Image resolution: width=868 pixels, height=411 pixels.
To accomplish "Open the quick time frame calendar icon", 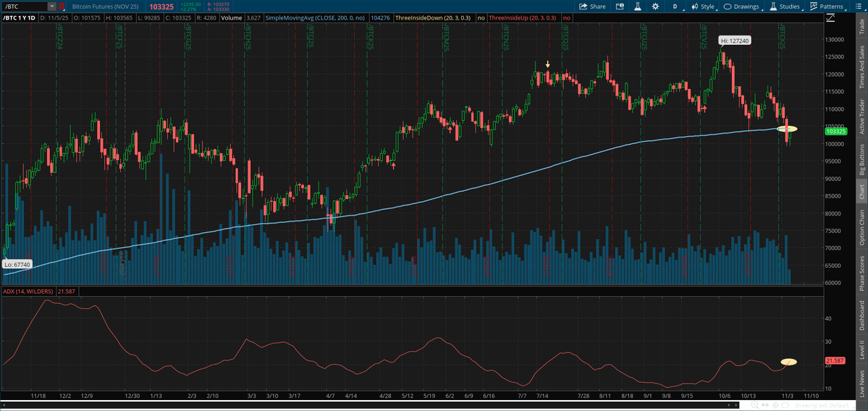I will [x=620, y=7].
